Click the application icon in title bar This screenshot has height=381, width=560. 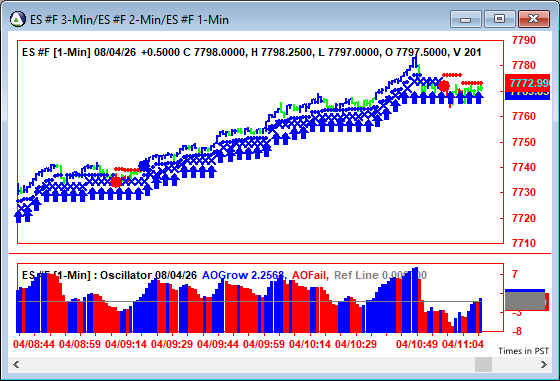point(18,19)
